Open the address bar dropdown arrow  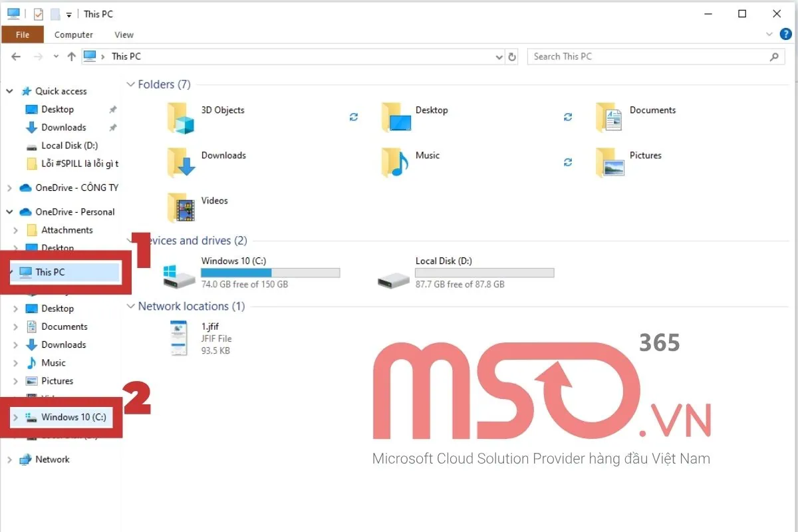click(499, 57)
